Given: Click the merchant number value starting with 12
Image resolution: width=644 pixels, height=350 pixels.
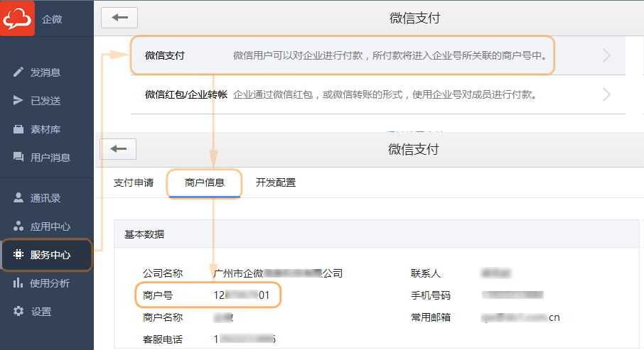Looking at the screenshot, I should pyautogui.click(x=242, y=295).
